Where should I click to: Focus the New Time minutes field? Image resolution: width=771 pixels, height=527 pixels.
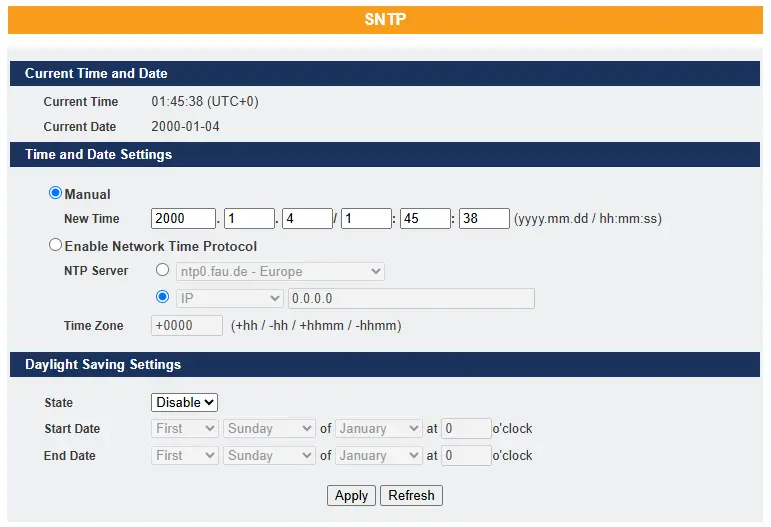coord(425,218)
